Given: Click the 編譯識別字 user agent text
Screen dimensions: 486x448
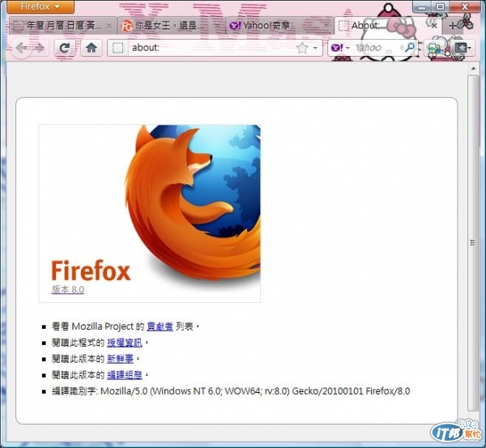Looking at the screenshot, I should 231,391.
